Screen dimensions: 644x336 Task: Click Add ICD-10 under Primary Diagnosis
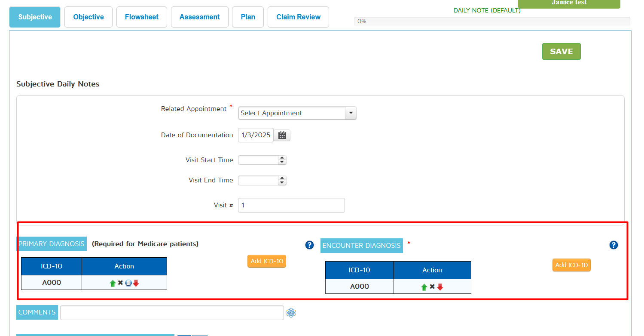click(x=266, y=261)
